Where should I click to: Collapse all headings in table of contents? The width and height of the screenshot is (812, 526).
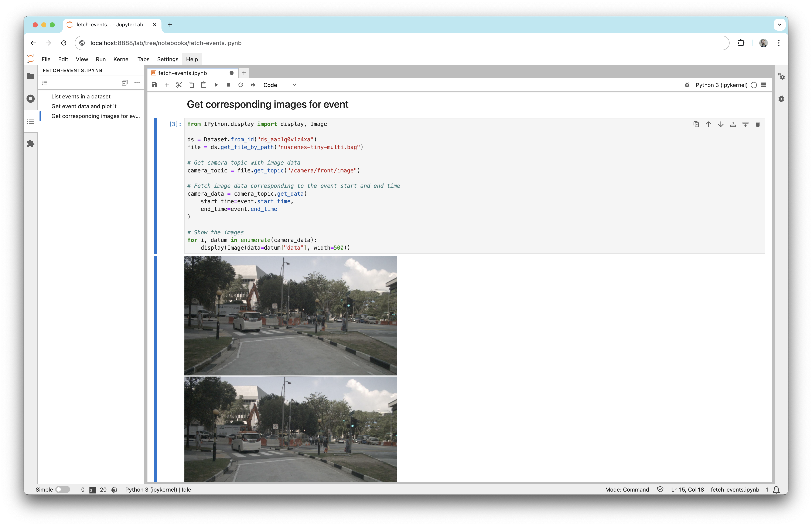coord(124,83)
